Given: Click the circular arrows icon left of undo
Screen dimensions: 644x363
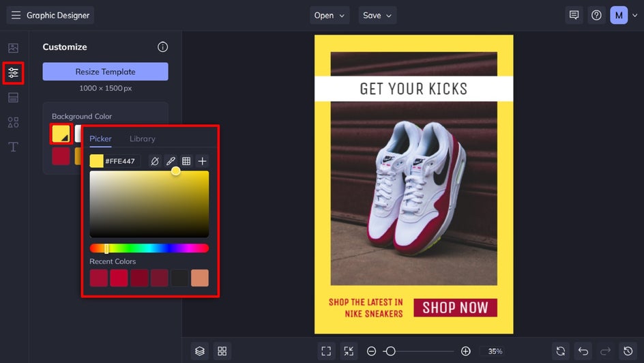Looking at the screenshot, I should (x=561, y=351).
